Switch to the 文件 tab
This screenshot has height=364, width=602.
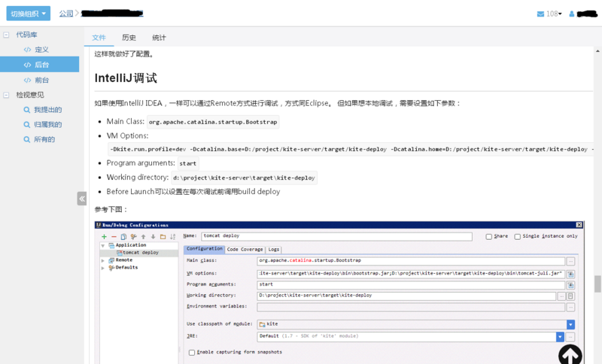pos(99,38)
